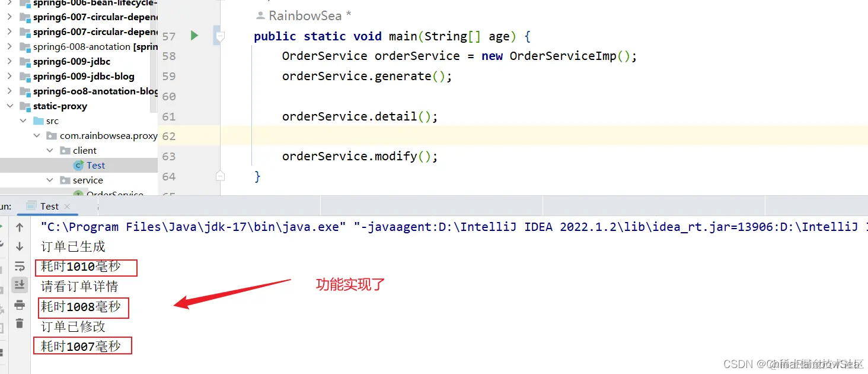Select spring6-009-jdbc-blog label
The image size is (868, 374).
pyautogui.click(x=84, y=77)
